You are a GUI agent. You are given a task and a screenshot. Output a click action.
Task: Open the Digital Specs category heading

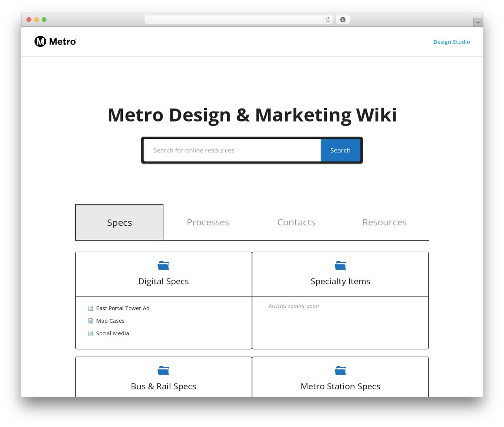[163, 281]
